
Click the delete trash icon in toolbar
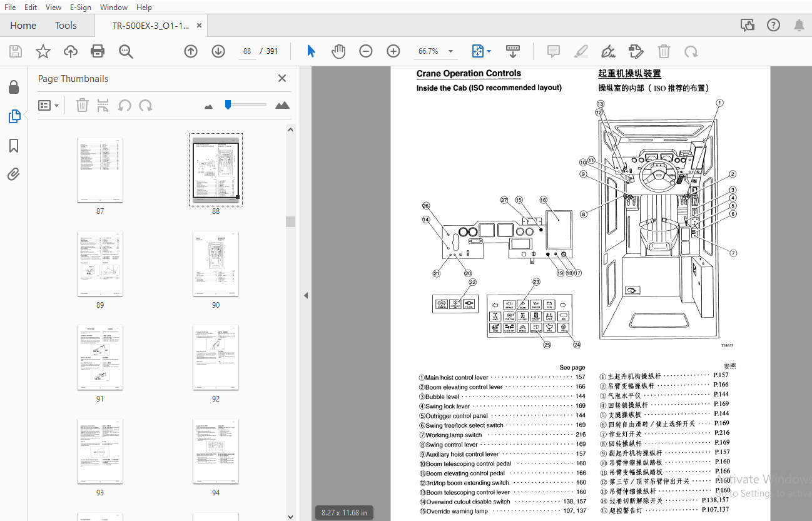pyautogui.click(x=664, y=51)
